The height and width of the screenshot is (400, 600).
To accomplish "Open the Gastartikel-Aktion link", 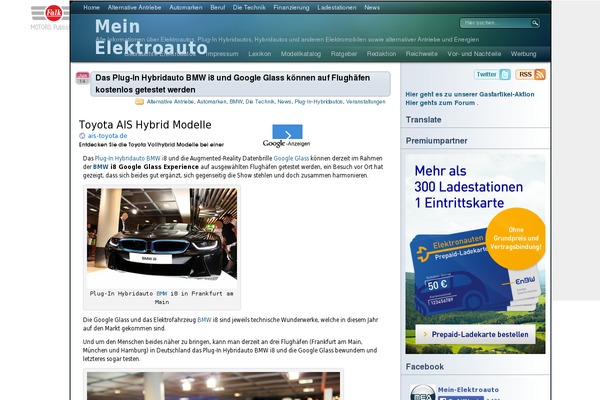I will pos(470,94).
